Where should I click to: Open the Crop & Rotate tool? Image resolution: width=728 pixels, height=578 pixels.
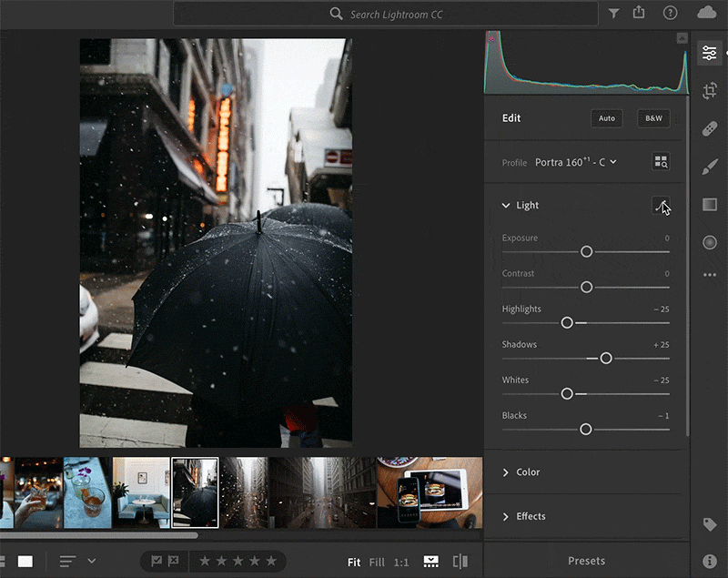pyautogui.click(x=710, y=90)
